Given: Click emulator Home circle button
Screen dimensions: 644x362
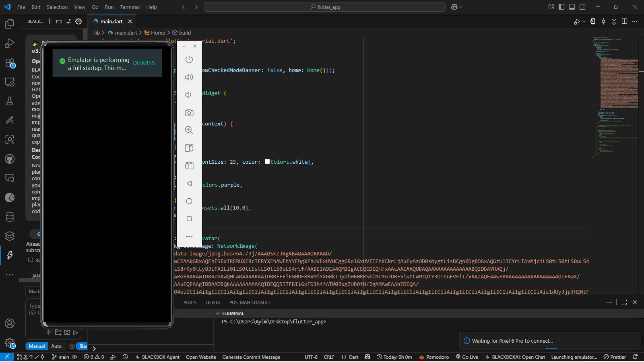Looking at the screenshot, I should [x=189, y=201].
